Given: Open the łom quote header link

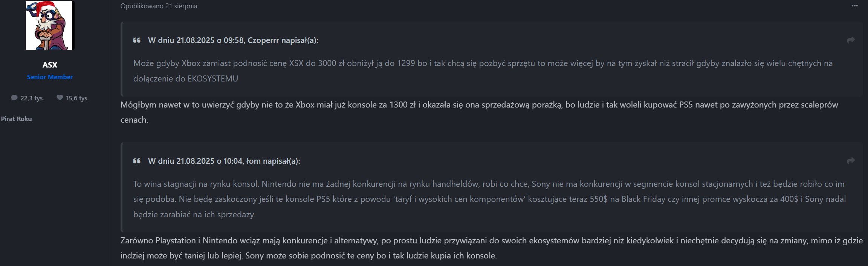Looking at the screenshot, I should pyautogui.click(x=224, y=161).
